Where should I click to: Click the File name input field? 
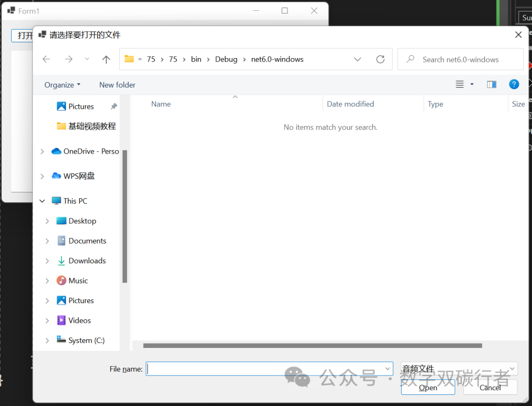pos(264,369)
